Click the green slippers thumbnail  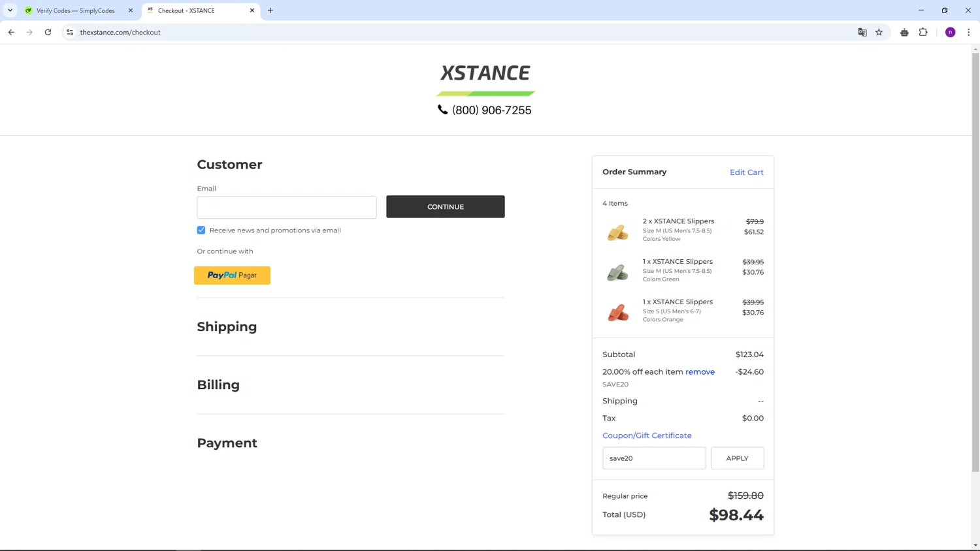click(x=617, y=272)
